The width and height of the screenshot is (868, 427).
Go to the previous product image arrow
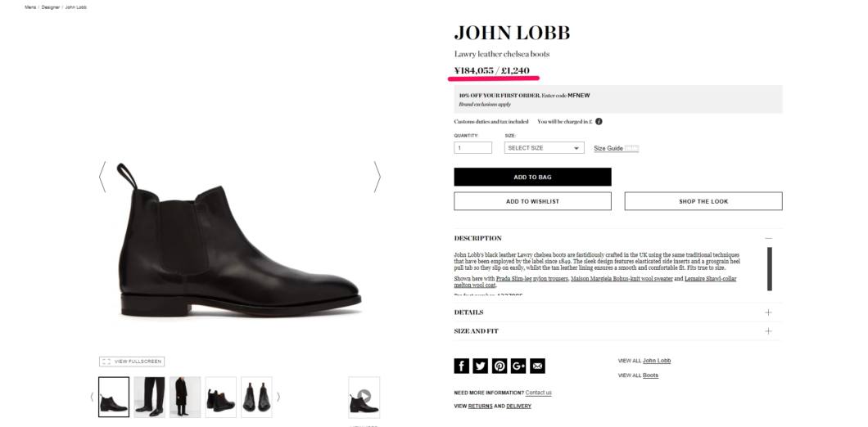(x=102, y=177)
